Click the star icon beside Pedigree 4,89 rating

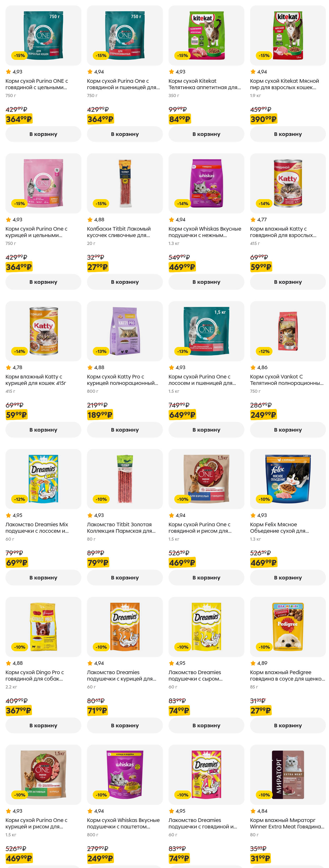coord(253,663)
